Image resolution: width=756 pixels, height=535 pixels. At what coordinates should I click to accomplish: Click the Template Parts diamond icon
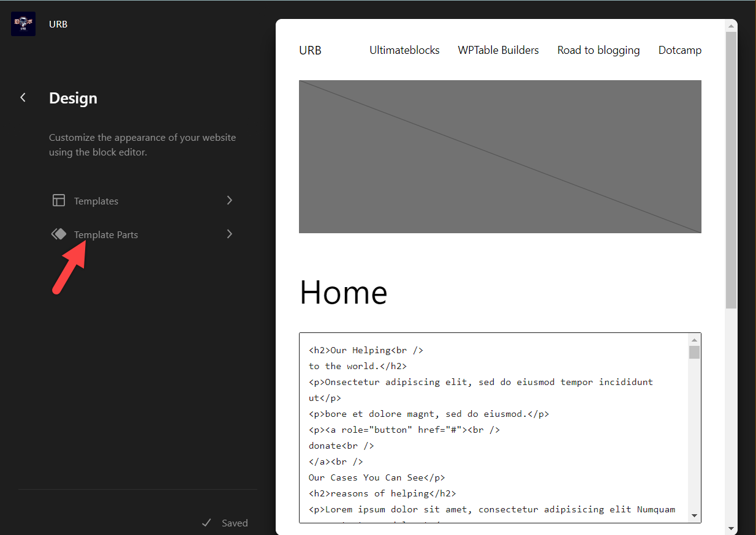59,234
